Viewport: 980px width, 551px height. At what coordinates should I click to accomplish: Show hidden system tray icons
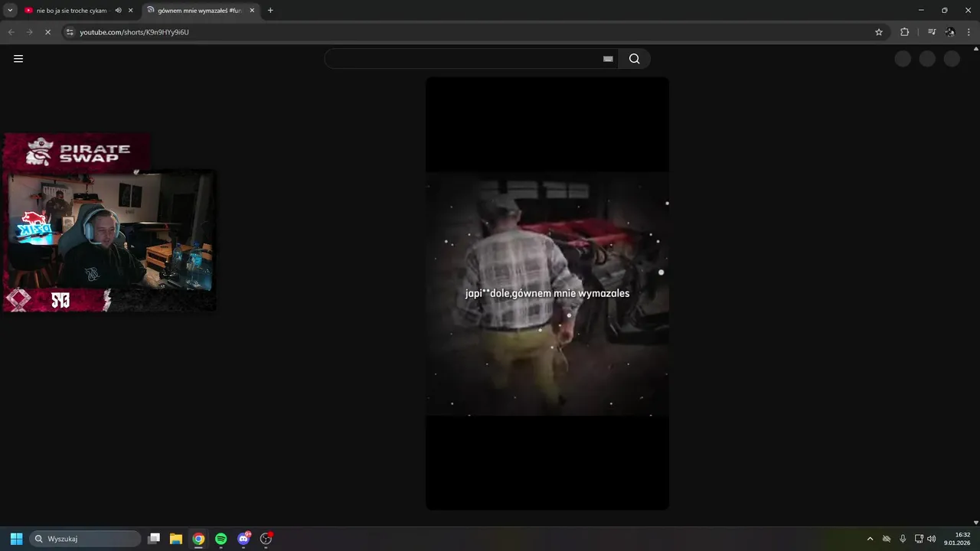[870, 539]
